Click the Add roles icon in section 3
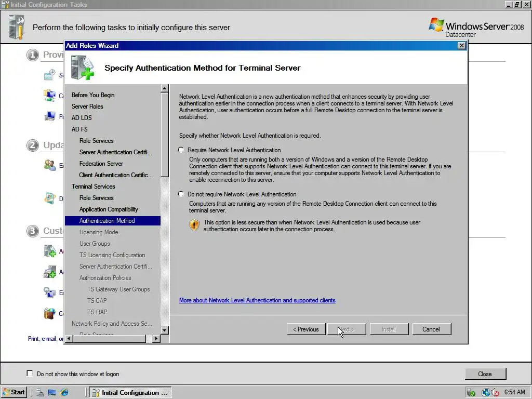The width and height of the screenshot is (532, 399). (x=50, y=251)
